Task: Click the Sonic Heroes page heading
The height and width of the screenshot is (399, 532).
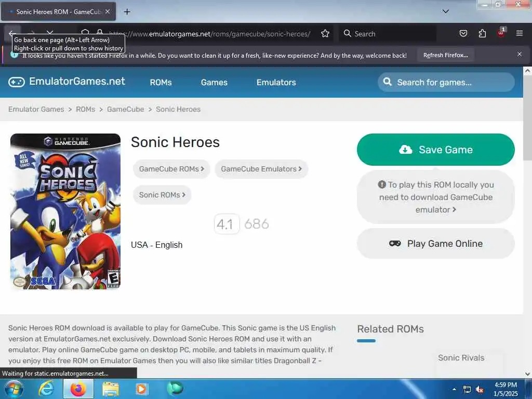Action: [175, 142]
